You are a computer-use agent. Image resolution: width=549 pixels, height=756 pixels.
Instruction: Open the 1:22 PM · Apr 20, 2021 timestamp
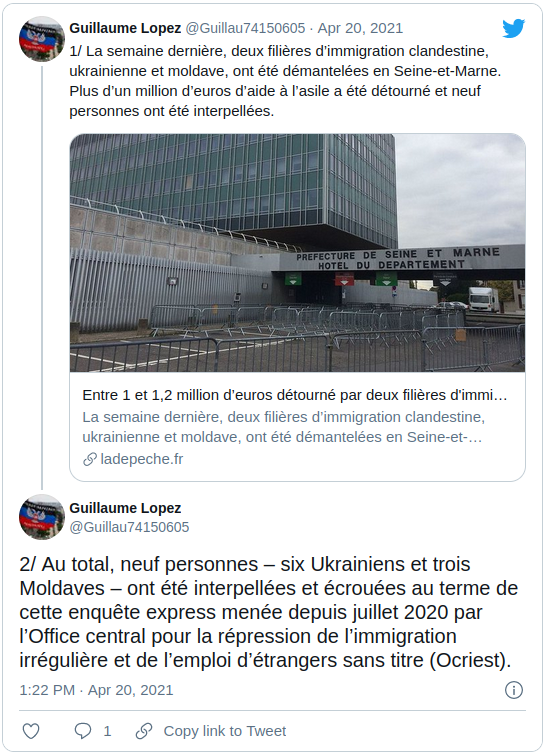96,690
